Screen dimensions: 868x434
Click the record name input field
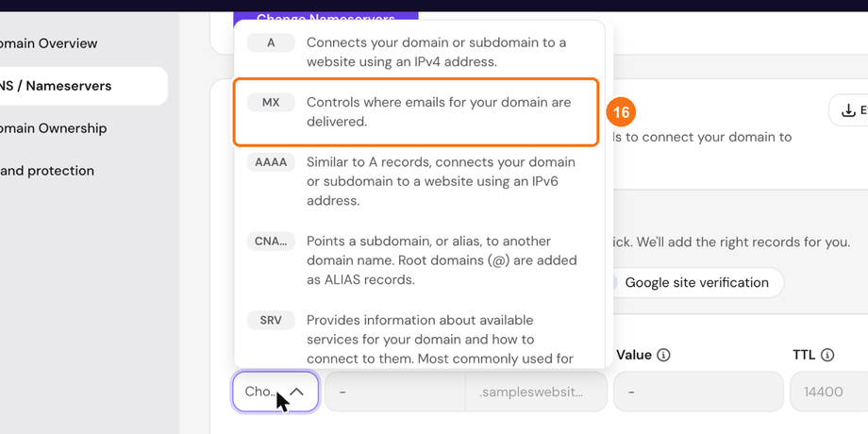394,392
